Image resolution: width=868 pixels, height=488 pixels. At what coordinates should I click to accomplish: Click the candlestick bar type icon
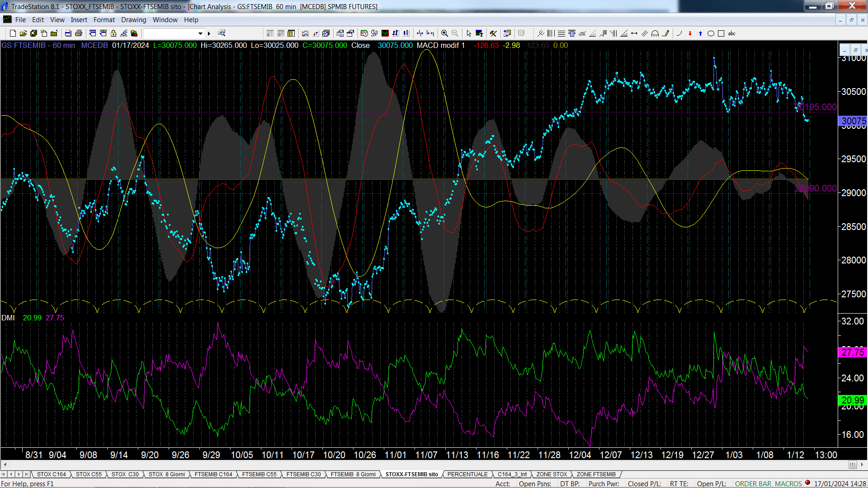tap(406, 33)
